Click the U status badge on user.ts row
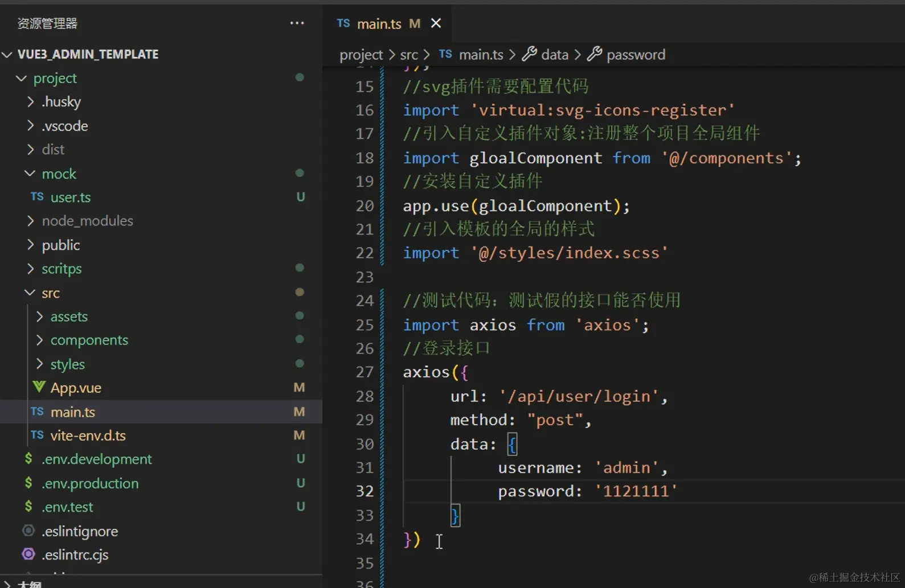Screen dimensions: 905x588 tap(300, 197)
